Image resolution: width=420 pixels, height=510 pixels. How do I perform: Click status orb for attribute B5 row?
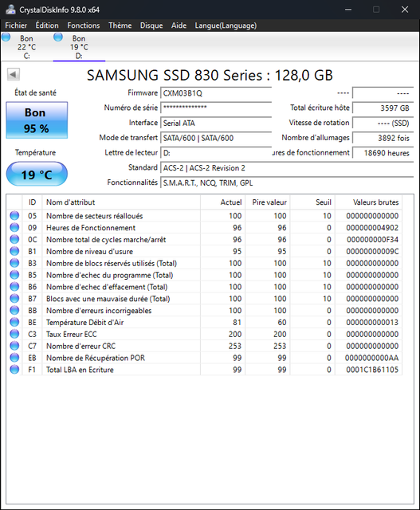pyautogui.click(x=14, y=274)
